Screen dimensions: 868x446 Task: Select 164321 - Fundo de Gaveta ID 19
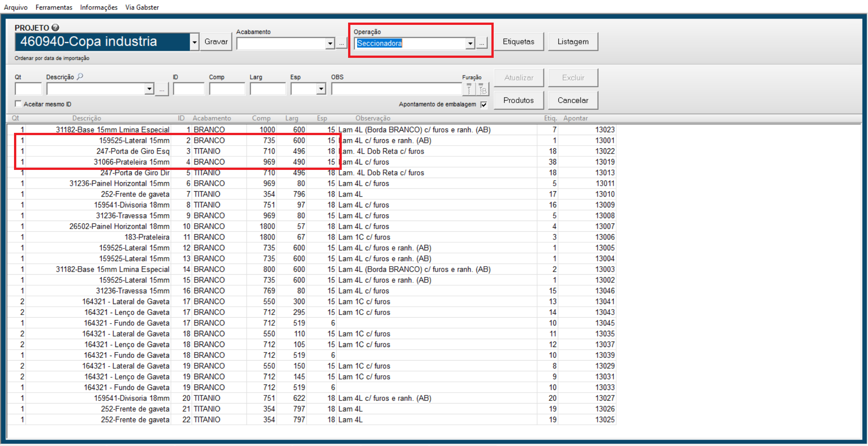pos(311,388)
